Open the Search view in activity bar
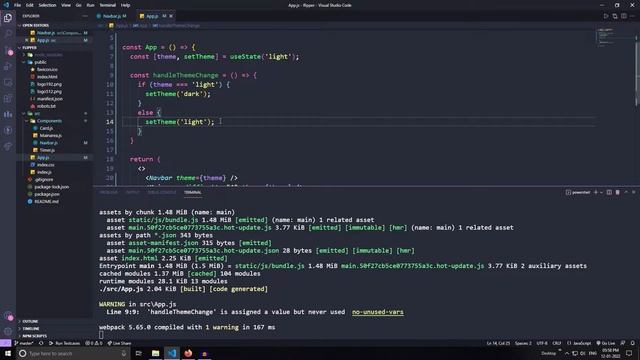The width and height of the screenshot is (640, 360). 8,34
